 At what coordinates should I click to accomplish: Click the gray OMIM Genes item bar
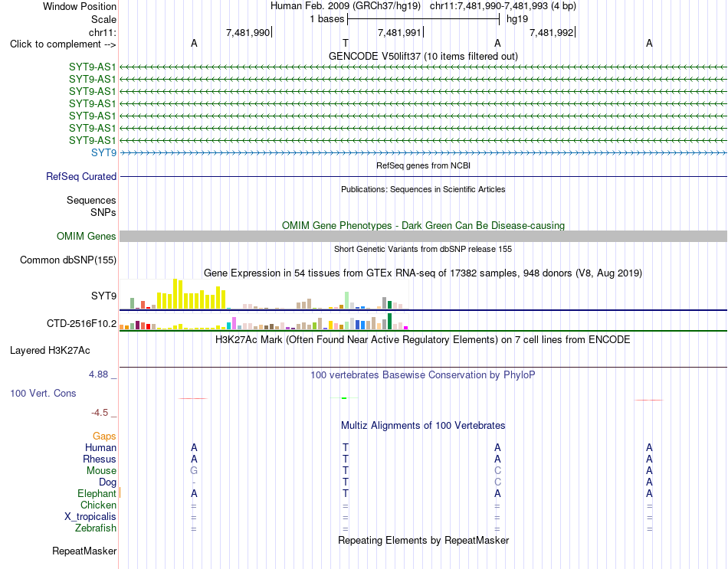(423, 236)
